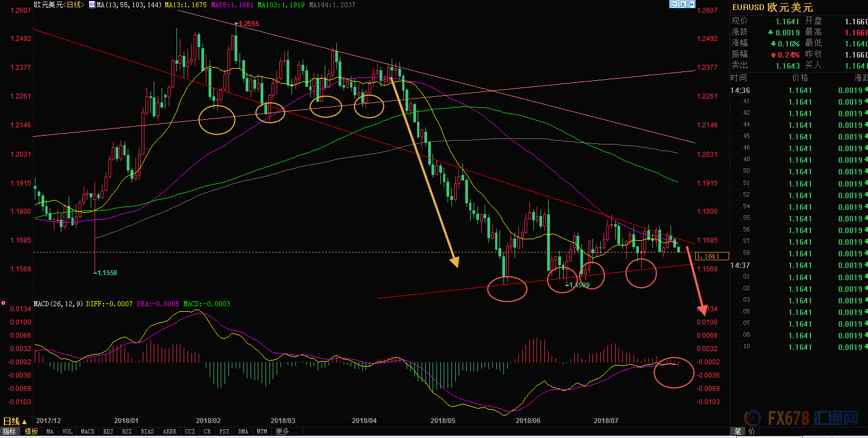The height and width of the screenshot is (438, 868).
Task: Click the EURUSD 欧元美元 quote header
Action: click(x=773, y=7)
